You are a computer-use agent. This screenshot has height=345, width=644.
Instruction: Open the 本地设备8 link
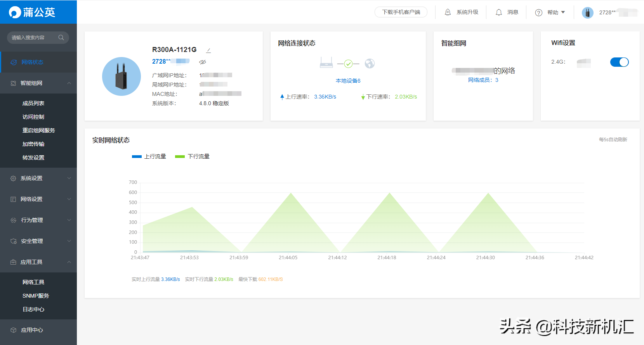(x=348, y=81)
